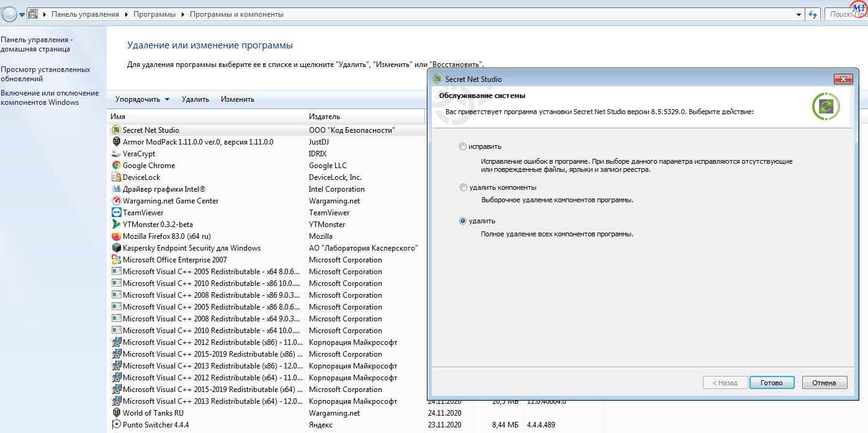Click the "Готово" button in the dialog
This screenshot has height=433, width=868.
[x=771, y=383]
